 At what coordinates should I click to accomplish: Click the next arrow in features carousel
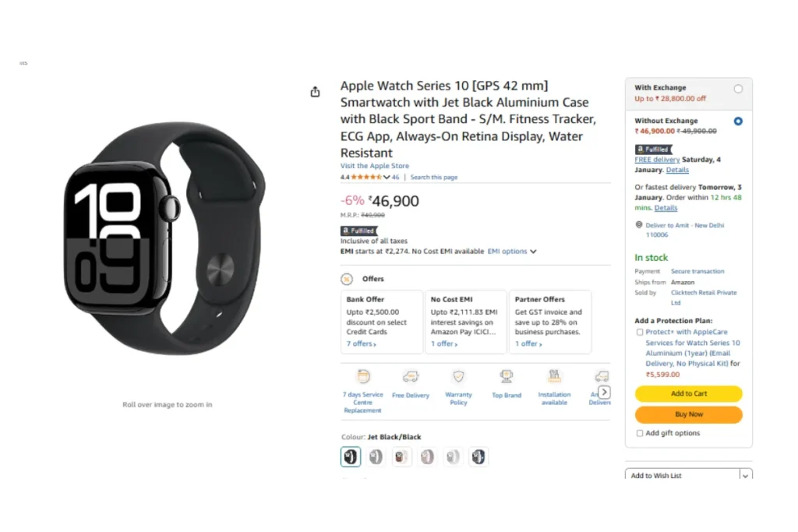click(604, 392)
